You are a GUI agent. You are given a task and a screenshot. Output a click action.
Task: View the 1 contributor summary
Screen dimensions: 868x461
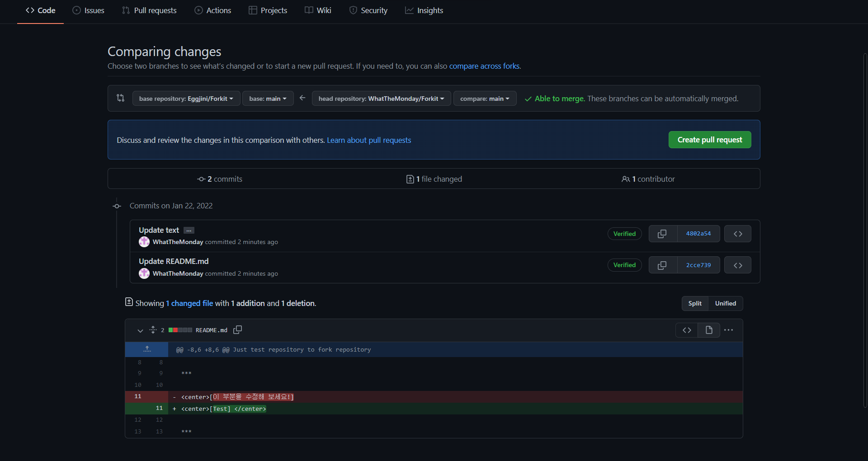coord(648,179)
